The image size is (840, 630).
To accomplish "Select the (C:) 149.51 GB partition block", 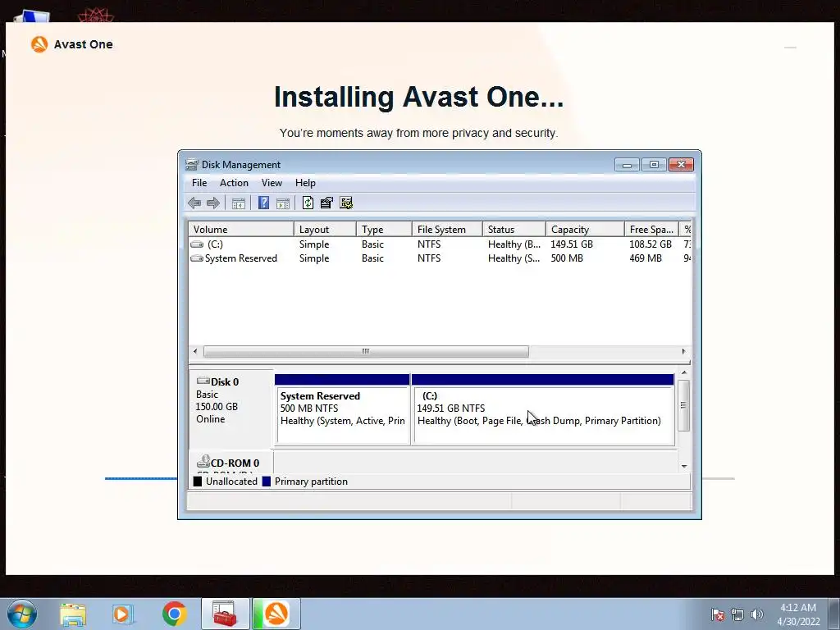I will point(543,410).
